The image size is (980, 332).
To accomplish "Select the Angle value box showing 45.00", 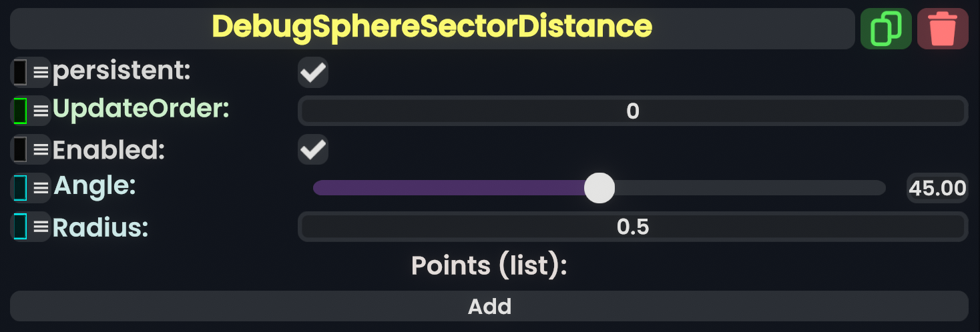I will coord(937,188).
